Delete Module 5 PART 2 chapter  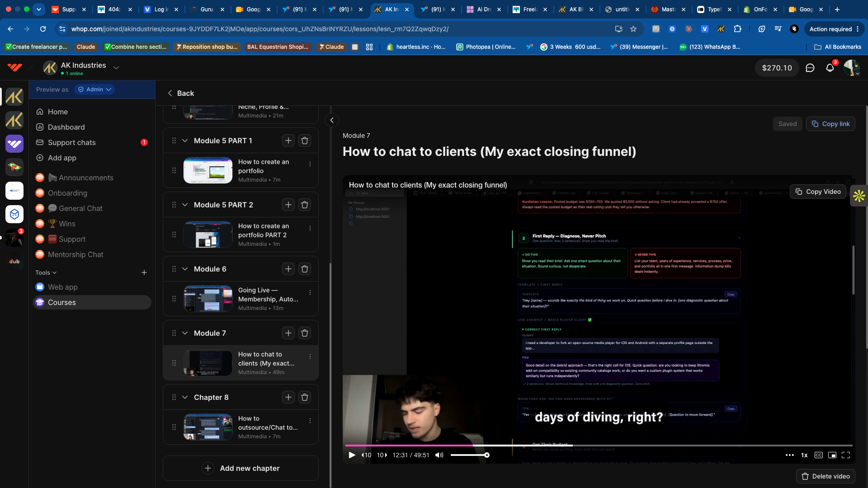(305, 205)
